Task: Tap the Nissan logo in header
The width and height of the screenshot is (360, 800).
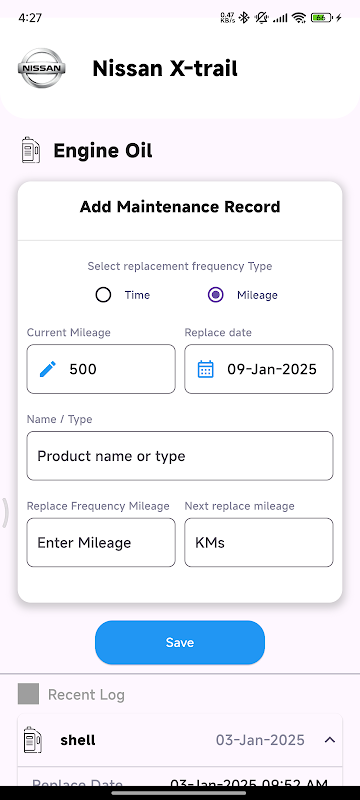Action: coord(41,68)
